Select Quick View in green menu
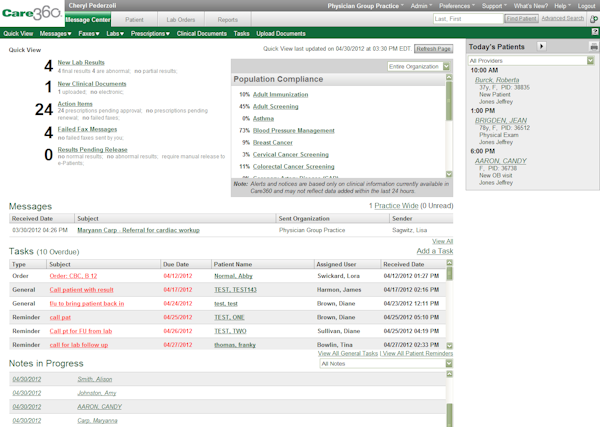The height and width of the screenshot is (427, 600). (x=18, y=34)
